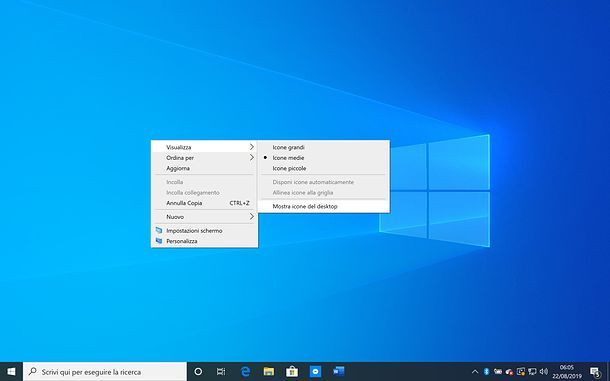Select 'Icone piccole' view size
The height and width of the screenshot is (381, 610).
323,168
